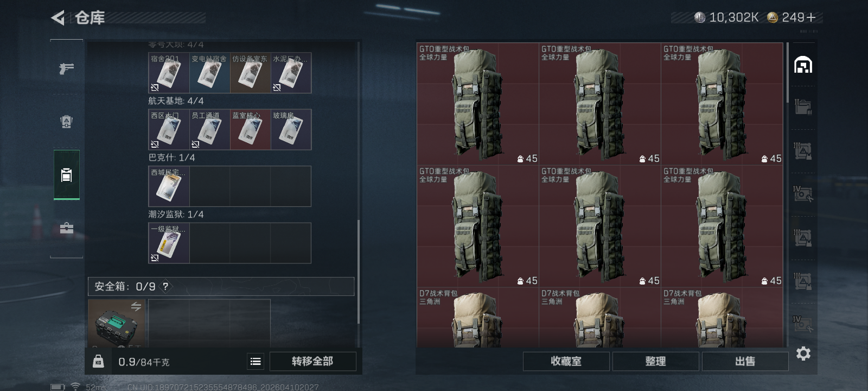Click the 整理 sort button
This screenshot has width=868, height=391.
click(x=655, y=361)
